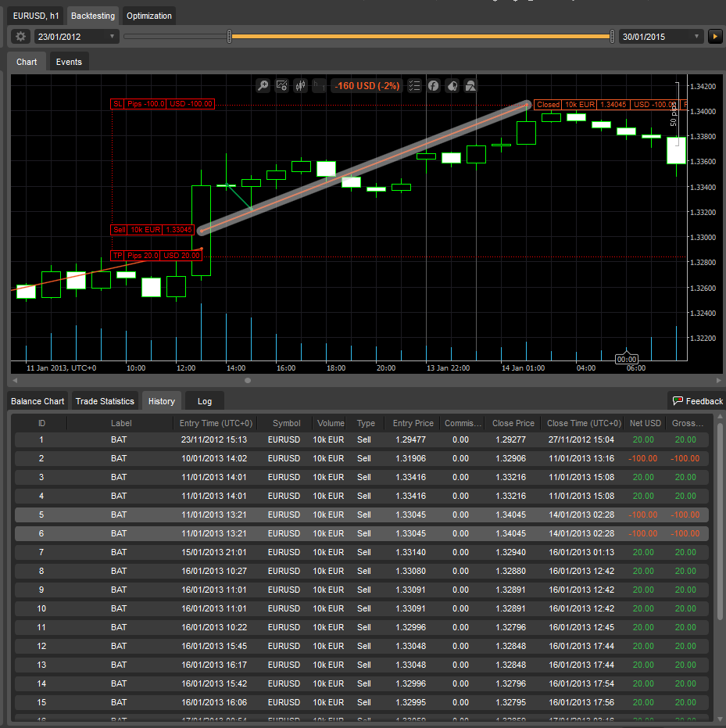Click the Sell 10k EUR 1.33045 label
Viewport: 726px width, 728px height.
[152, 230]
